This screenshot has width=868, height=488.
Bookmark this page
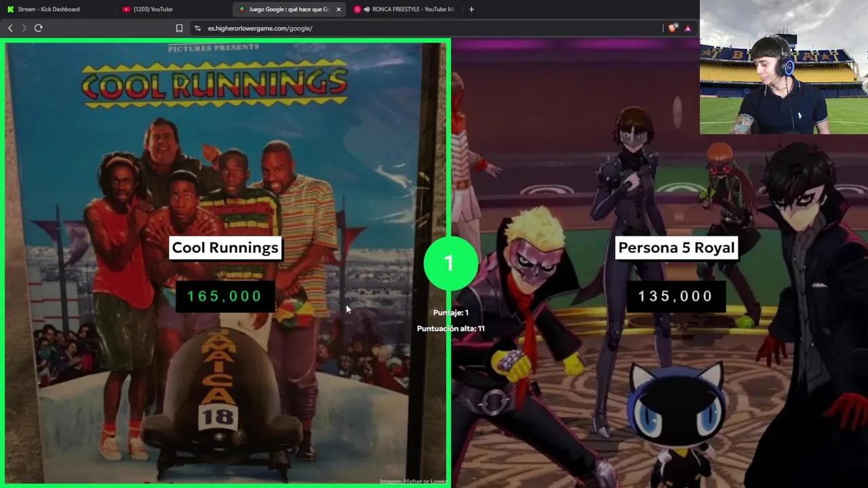pyautogui.click(x=179, y=28)
